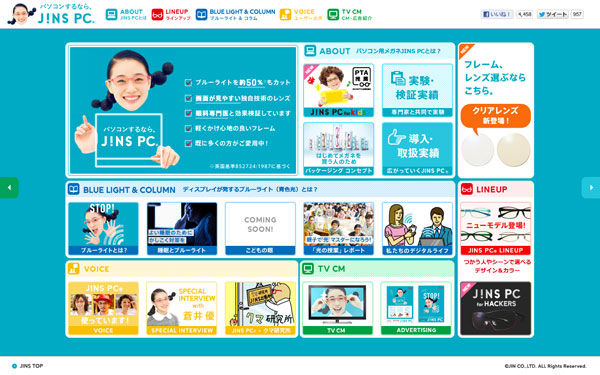Click the ABOUT monitor icon in navigation
The height and width of the screenshot is (375, 600).
(x=111, y=15)
